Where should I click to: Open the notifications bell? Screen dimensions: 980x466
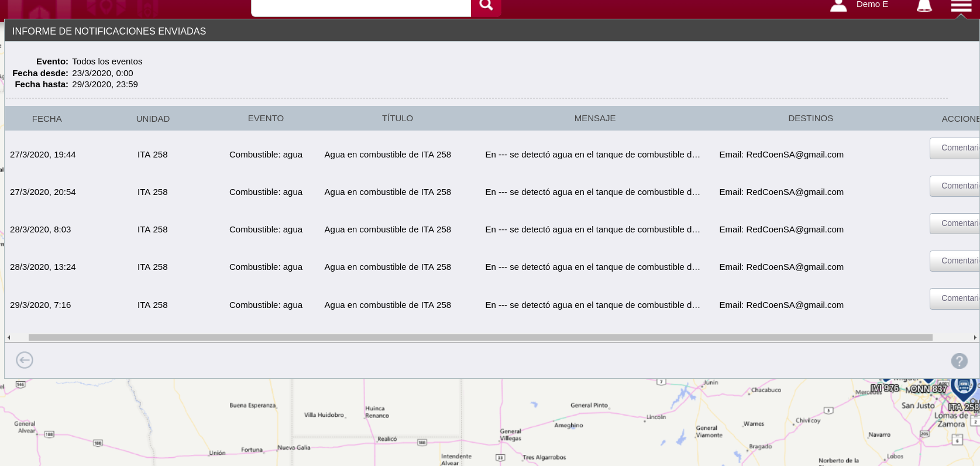[x=924, y=6]
